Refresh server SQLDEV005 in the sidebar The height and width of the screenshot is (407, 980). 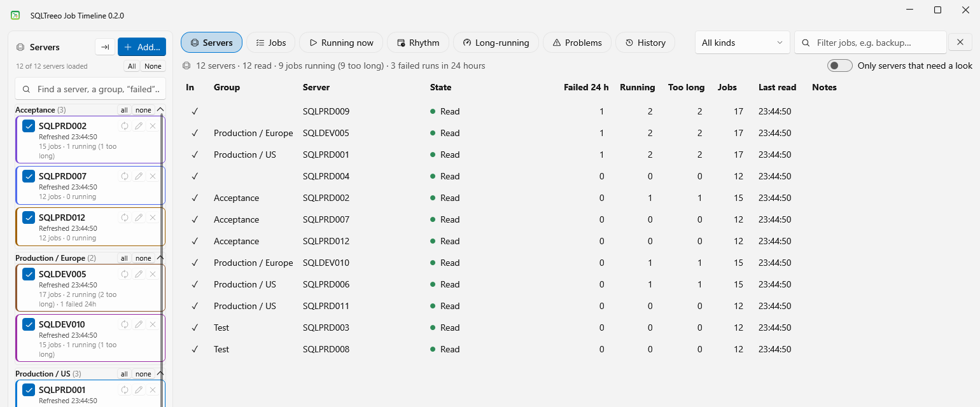pos(125,274)
